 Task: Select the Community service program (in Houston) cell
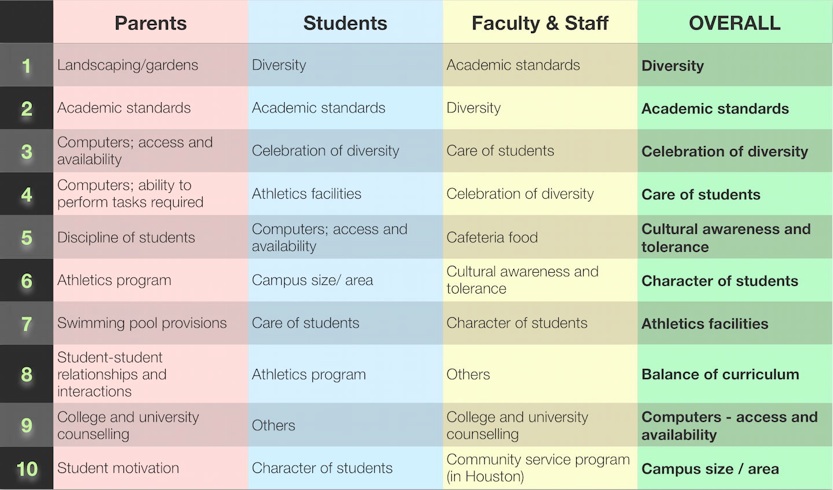(538, 468)
